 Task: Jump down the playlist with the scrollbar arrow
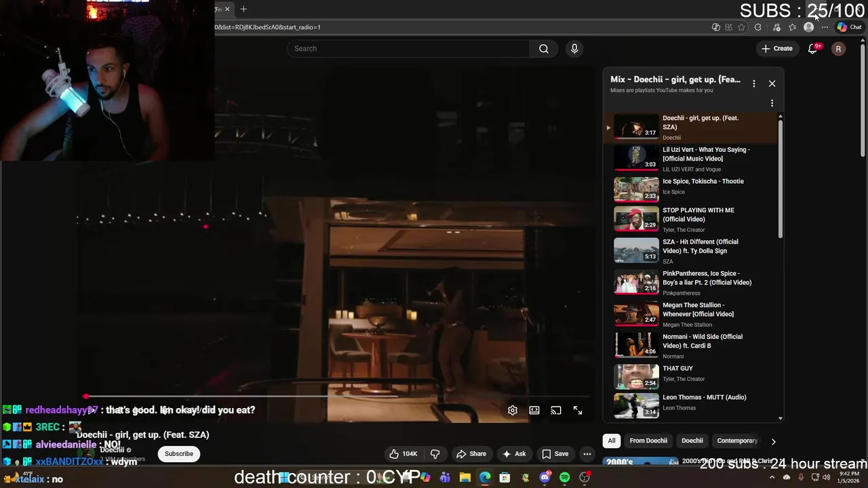[x=781, y=418]
